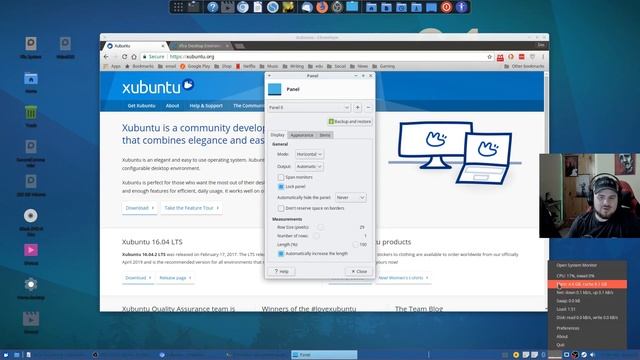The width and height of the screenshot is (640, 360).
Task: Click the Download button on the xubuntu page
Action: pos(140,208)
